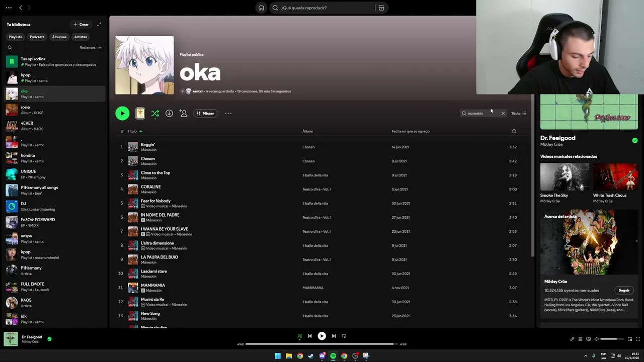Clear the maneskin playlist search
The width and height of the screenshot is (644, 362).
point(503,113)
